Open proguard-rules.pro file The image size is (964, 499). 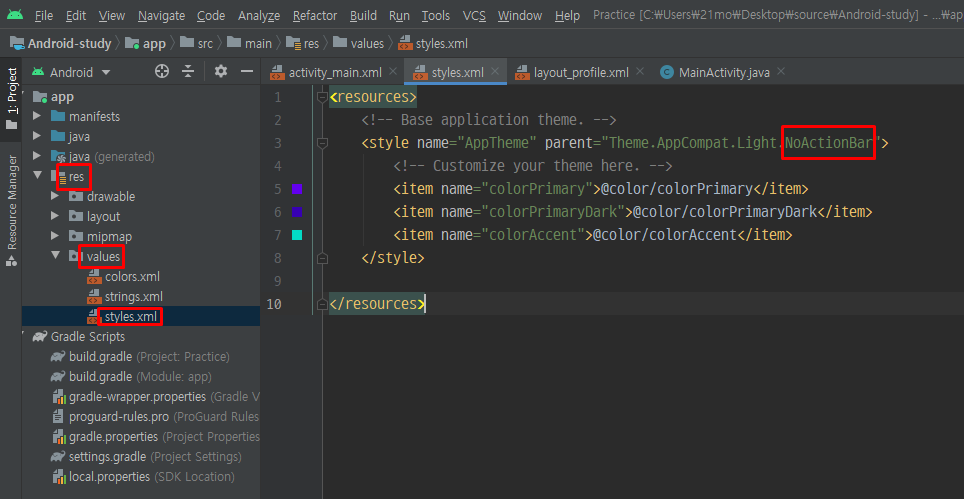click(x=156, y=417)
